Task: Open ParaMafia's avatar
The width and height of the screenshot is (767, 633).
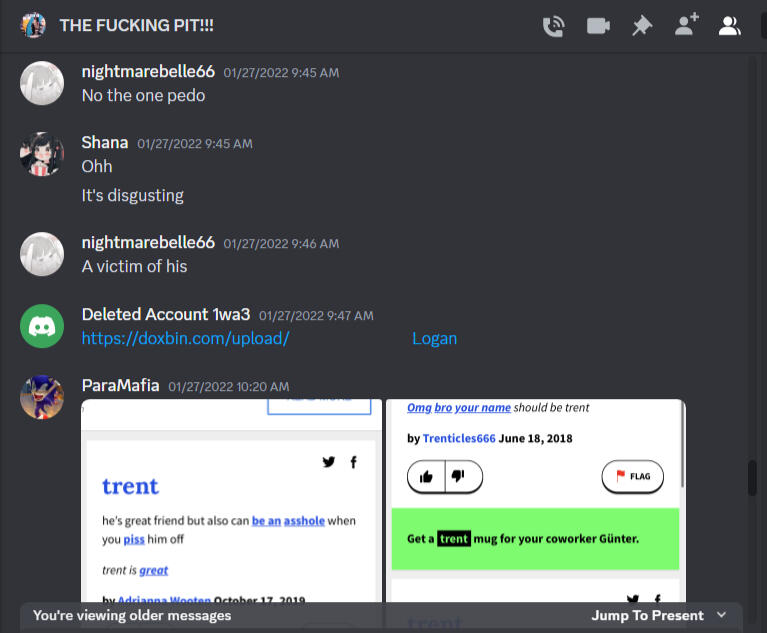Action: 42,397
